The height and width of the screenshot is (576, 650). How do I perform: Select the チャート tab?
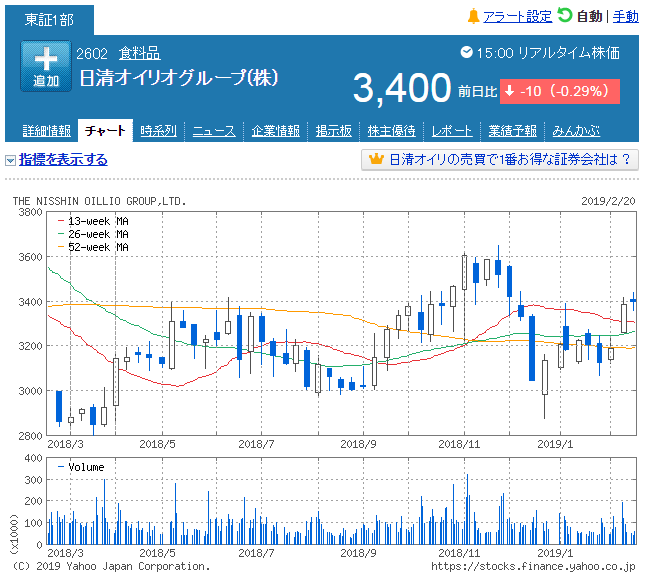[x=105, y=131]
